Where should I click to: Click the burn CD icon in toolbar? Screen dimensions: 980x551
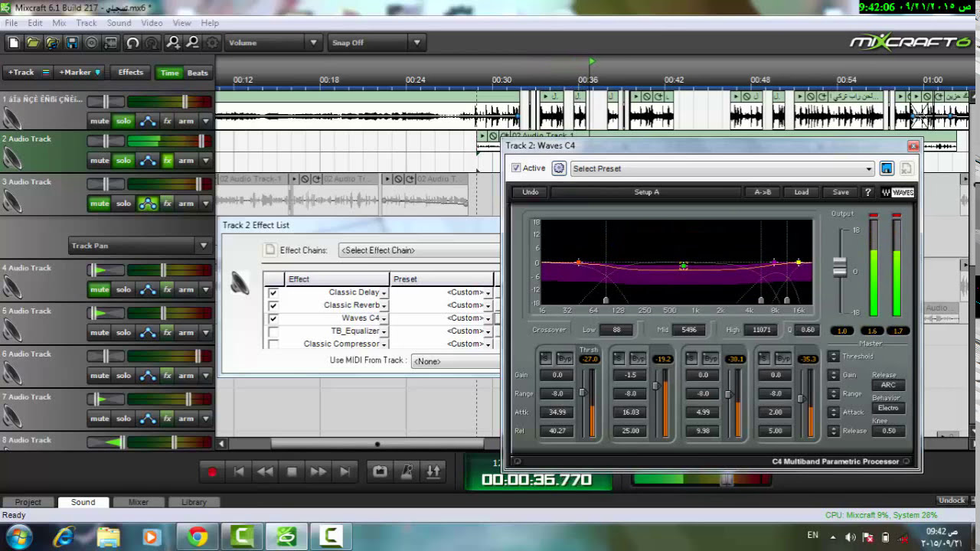tap(92, 43)
